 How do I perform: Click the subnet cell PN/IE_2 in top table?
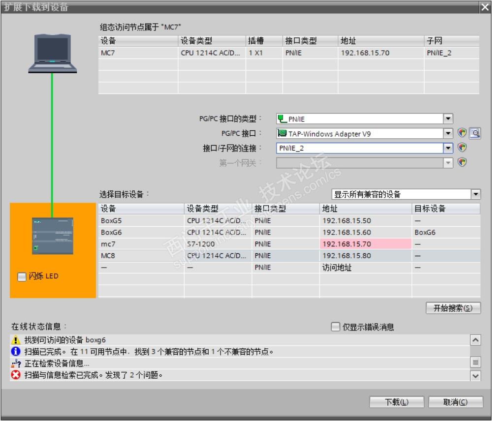click(x=452, y=53)
